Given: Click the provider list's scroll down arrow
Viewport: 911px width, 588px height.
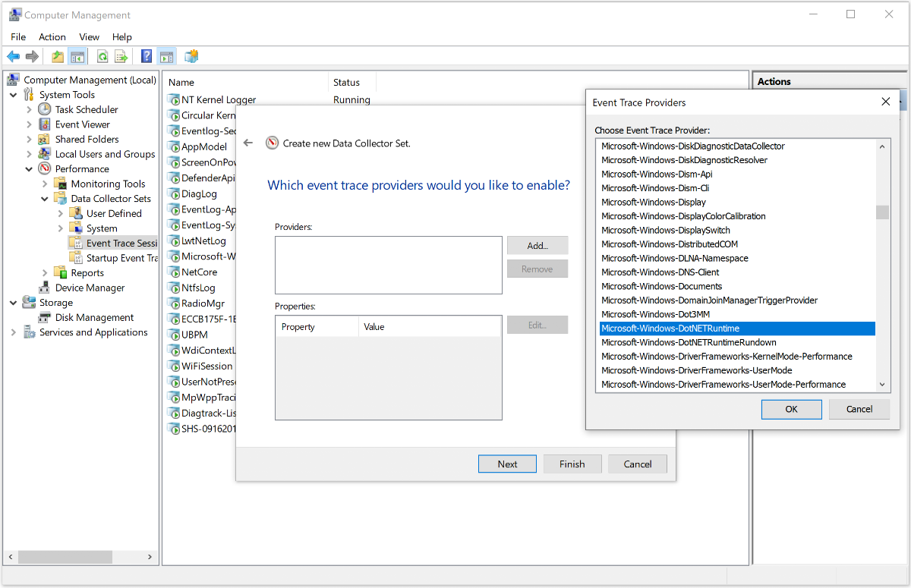Looking at the screenshot, I should (x=882, y=385).
